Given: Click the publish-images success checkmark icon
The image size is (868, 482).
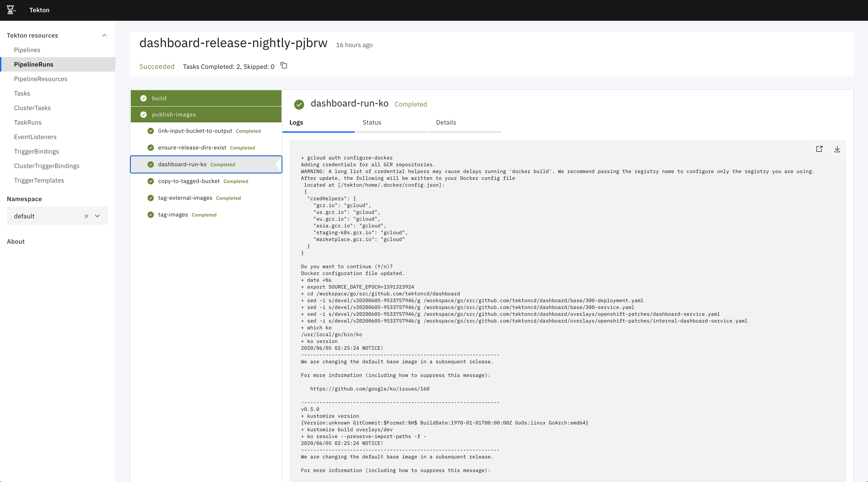Looking at the screenshot, I should tap(143, 115).
